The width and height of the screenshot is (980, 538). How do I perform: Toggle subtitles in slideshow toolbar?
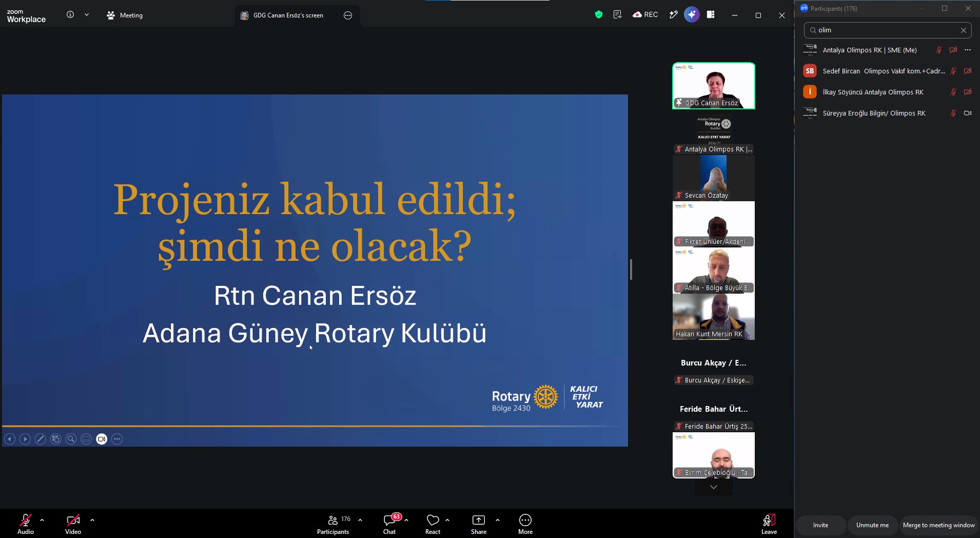(87, 439)
